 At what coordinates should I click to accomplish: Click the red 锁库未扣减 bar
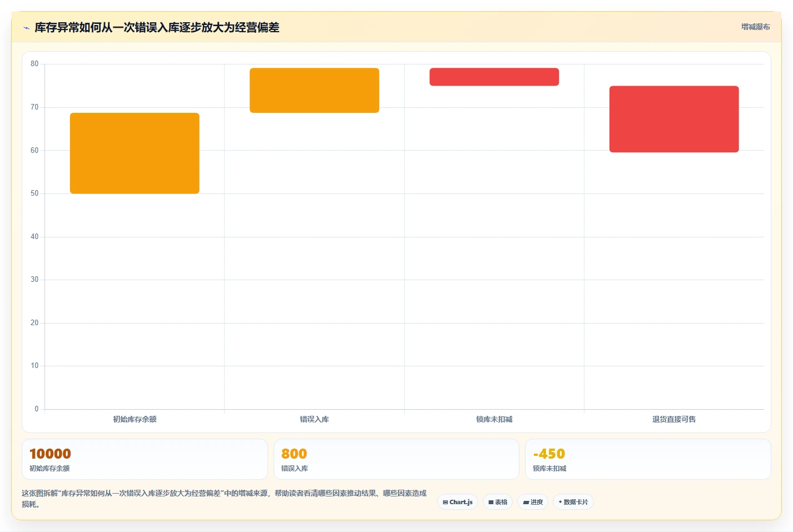494,77
